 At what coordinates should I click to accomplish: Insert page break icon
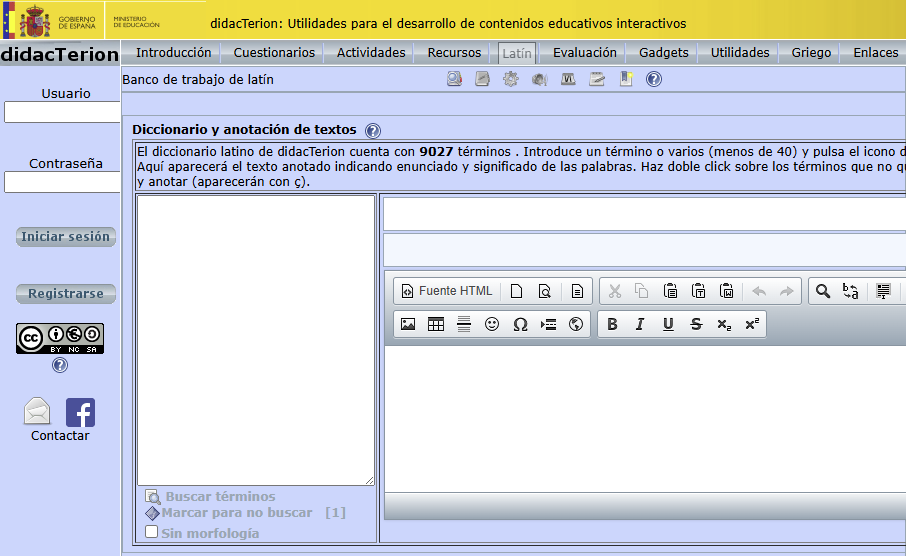click(548, 324)
